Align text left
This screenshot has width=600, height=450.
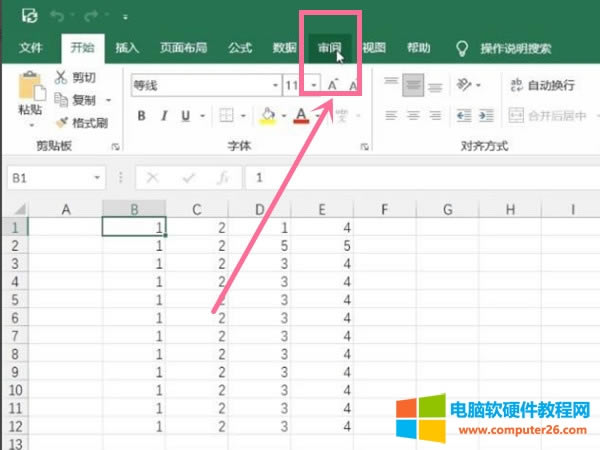(391, 115)
